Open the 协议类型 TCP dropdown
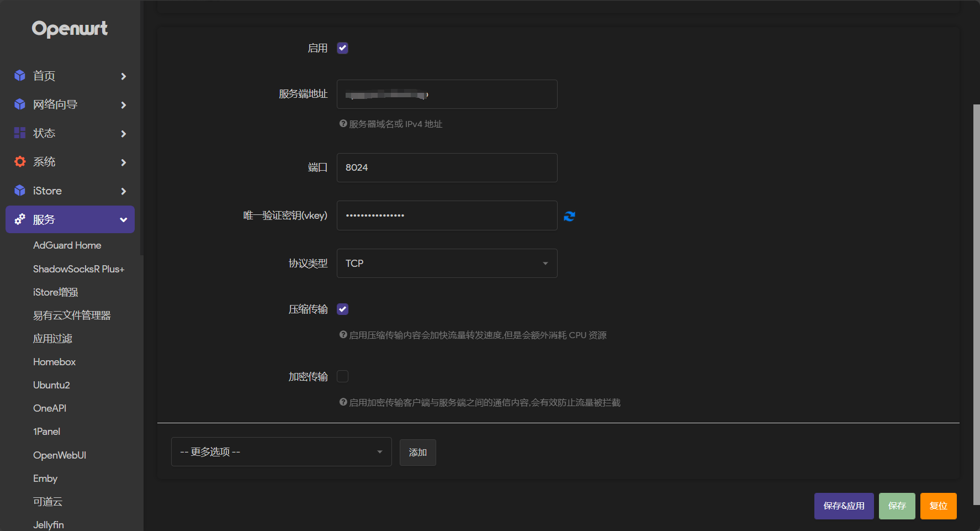The width and height of the screenshot is (980, 531). click(x=446, y=263)
